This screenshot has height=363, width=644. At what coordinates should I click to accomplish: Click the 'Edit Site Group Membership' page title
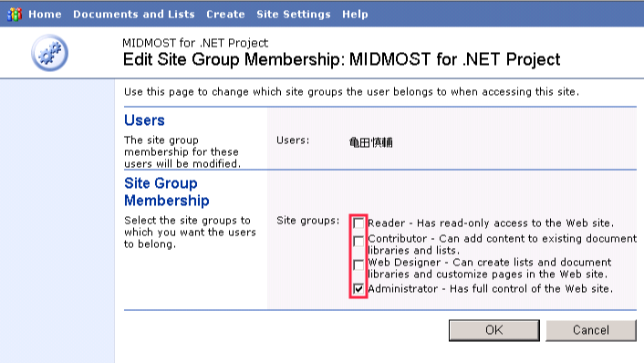coord(341,59)
